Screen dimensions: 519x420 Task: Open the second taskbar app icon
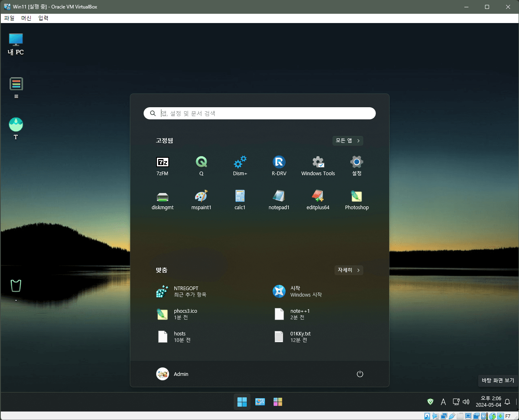260,402
